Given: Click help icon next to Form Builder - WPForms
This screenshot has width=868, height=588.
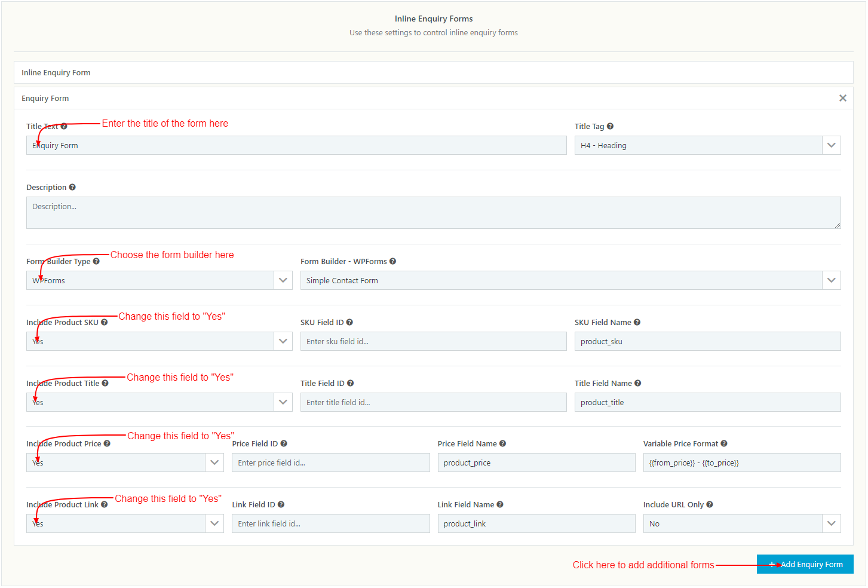Looking at the screenshot, I should pyautogui.click(x=392, y=262).
